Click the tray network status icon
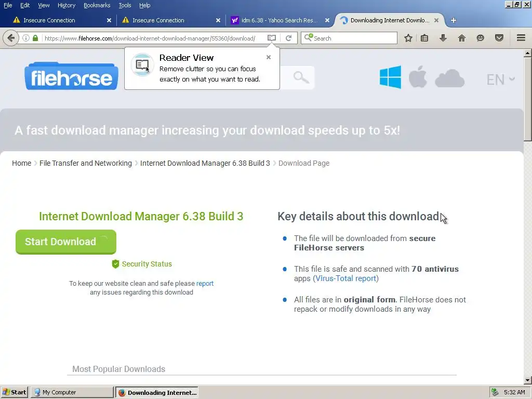 (495, 392)
